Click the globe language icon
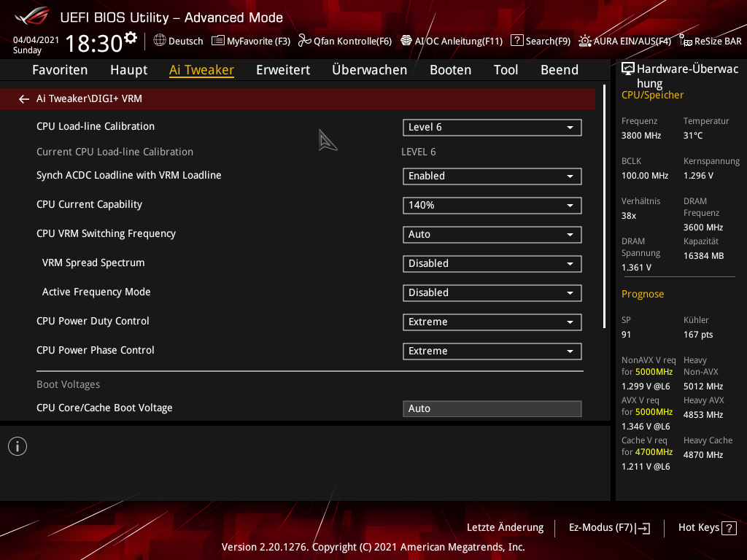Screen dimensions: 747x560 160,41
